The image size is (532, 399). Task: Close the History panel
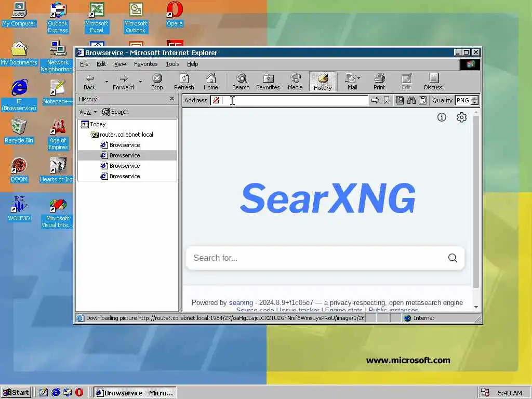click(x=171, y=99)
